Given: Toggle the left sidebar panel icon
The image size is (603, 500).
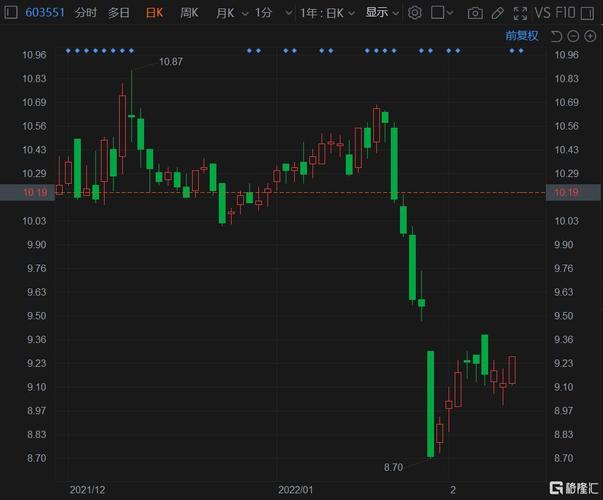Looking at the screenshot, I should pyautogui.click(x=11, y=13).
